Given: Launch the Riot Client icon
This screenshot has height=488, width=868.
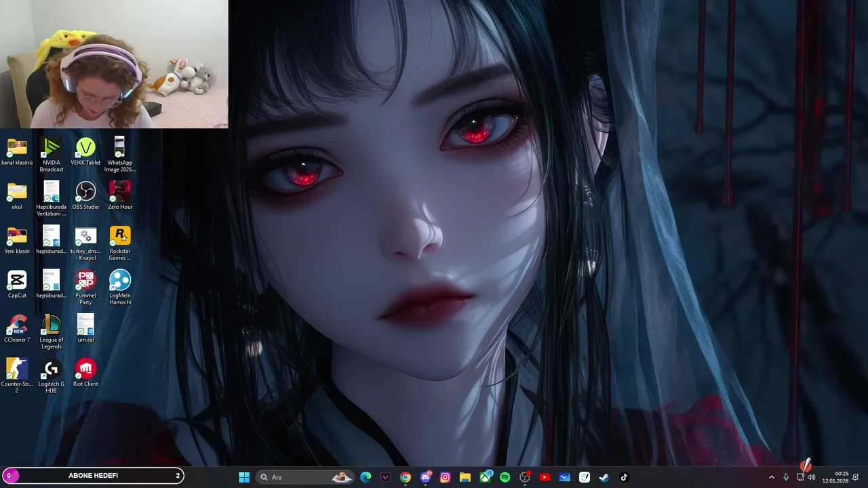Looking at the screenshot, I should point(85,373).
